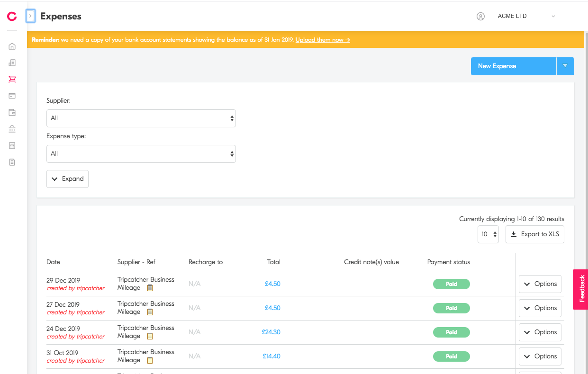This screenshot has width=588, height=374.
Task: Click the '27 Dec 2019' date cell
Action: coord(63,305)
